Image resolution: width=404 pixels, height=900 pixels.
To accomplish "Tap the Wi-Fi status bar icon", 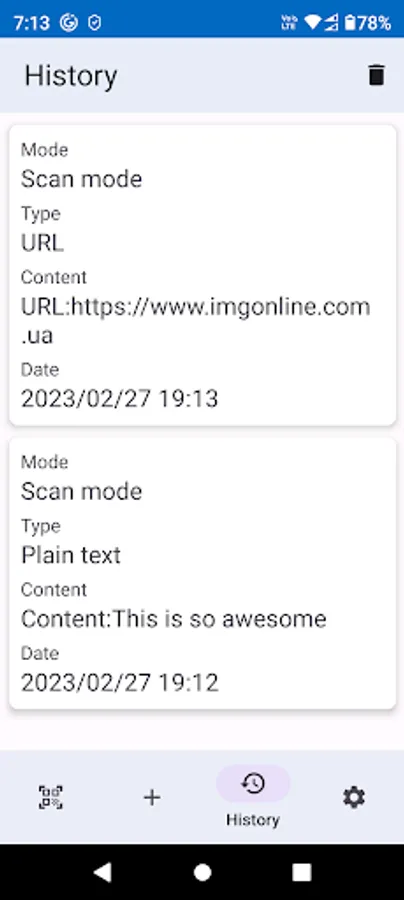I will (x=312, y=22).
